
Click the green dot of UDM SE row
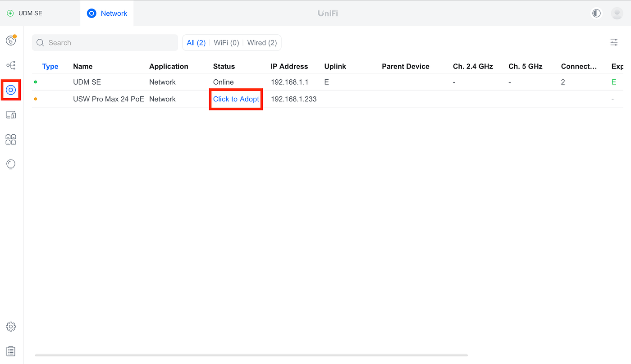pos(36,82)
